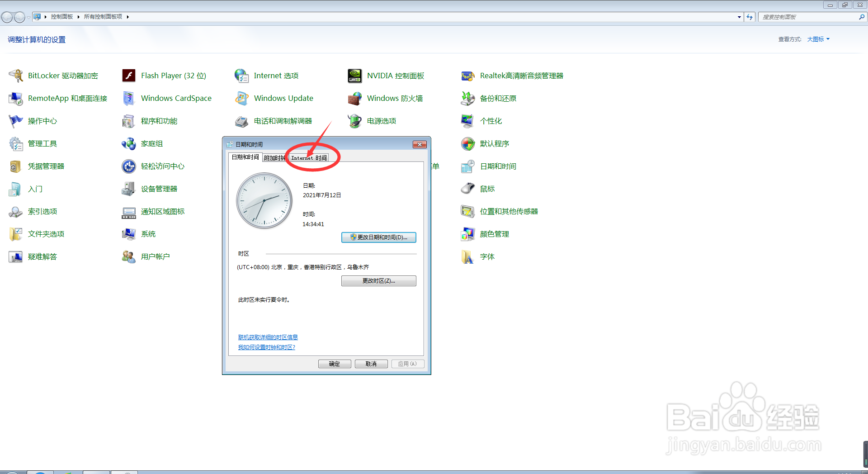Click 控制面板 breadcrumb segment
The image size is (868, 474).
coord(61,17)
